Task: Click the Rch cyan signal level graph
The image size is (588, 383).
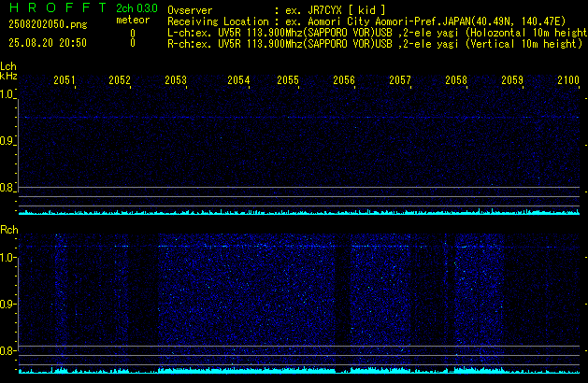Action: 299,370
